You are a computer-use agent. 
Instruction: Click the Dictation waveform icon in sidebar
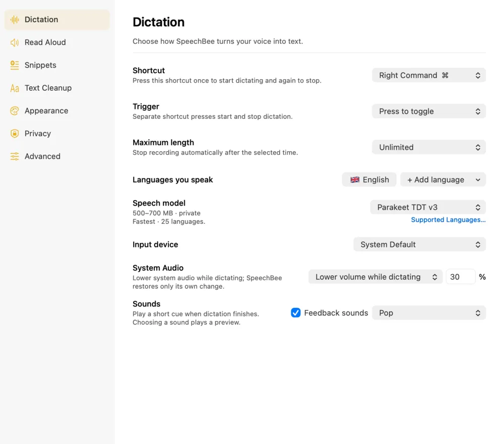pyautogui.click(x=15, y=20)
